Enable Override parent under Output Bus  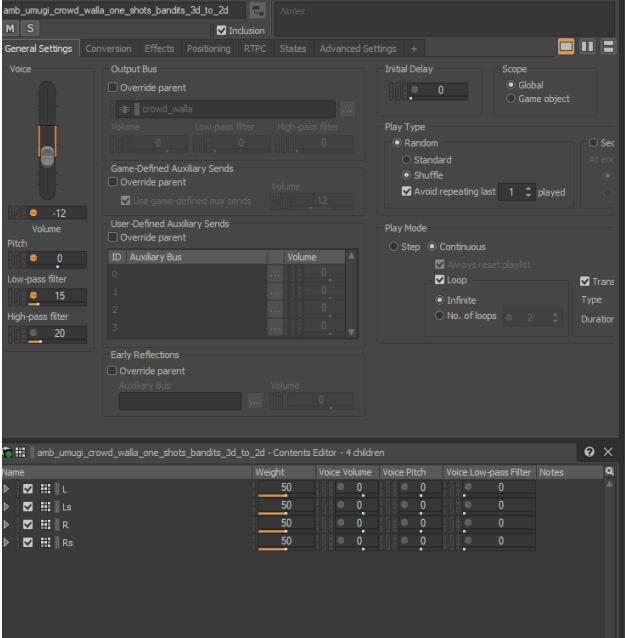coord(113,88)
